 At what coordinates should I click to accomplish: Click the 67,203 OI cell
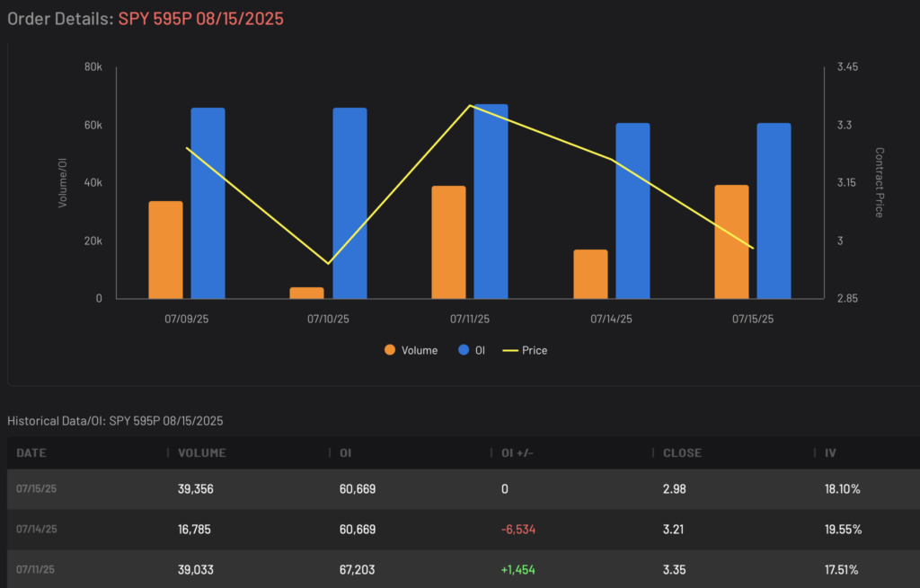(x=358, y=570)
